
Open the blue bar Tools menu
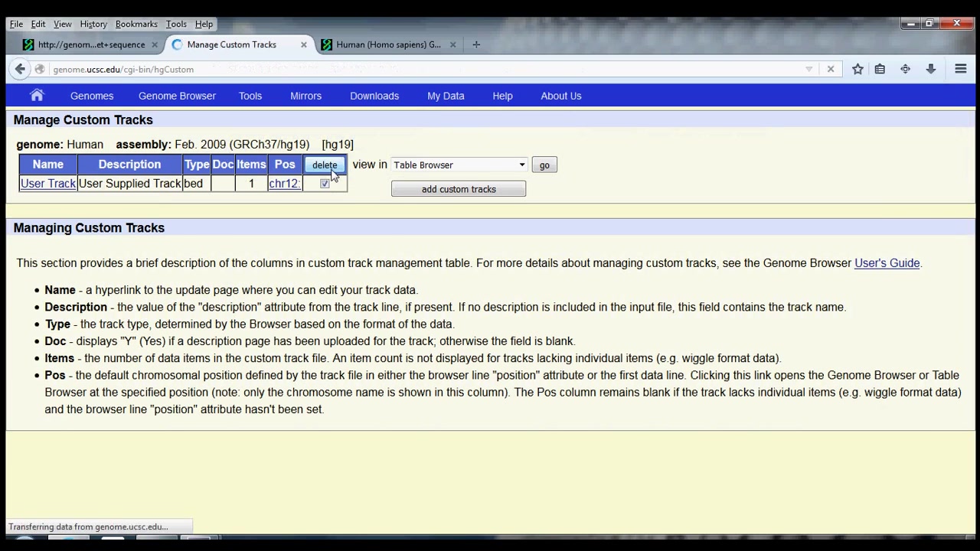click(250, 96)
